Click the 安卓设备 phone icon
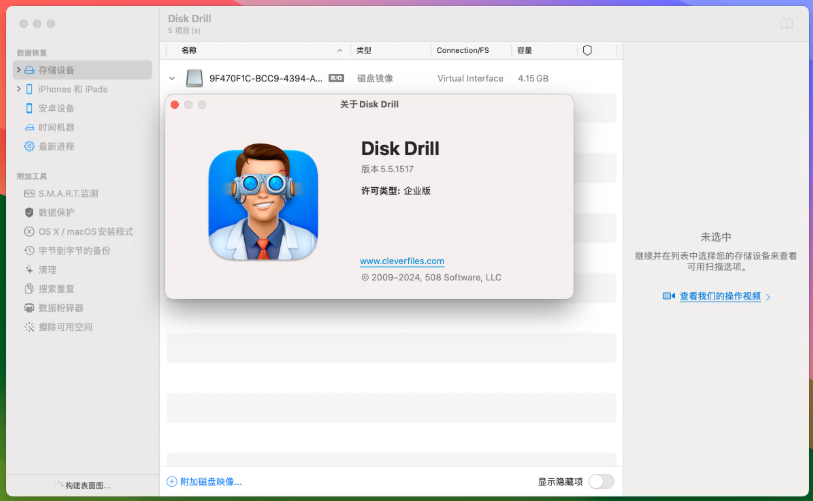Viewport: 813px width, 501px height. (x=29, y=108)
